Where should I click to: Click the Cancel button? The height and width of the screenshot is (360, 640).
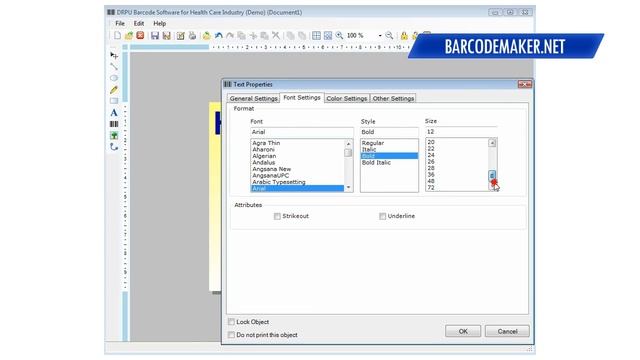pos(507,331)
